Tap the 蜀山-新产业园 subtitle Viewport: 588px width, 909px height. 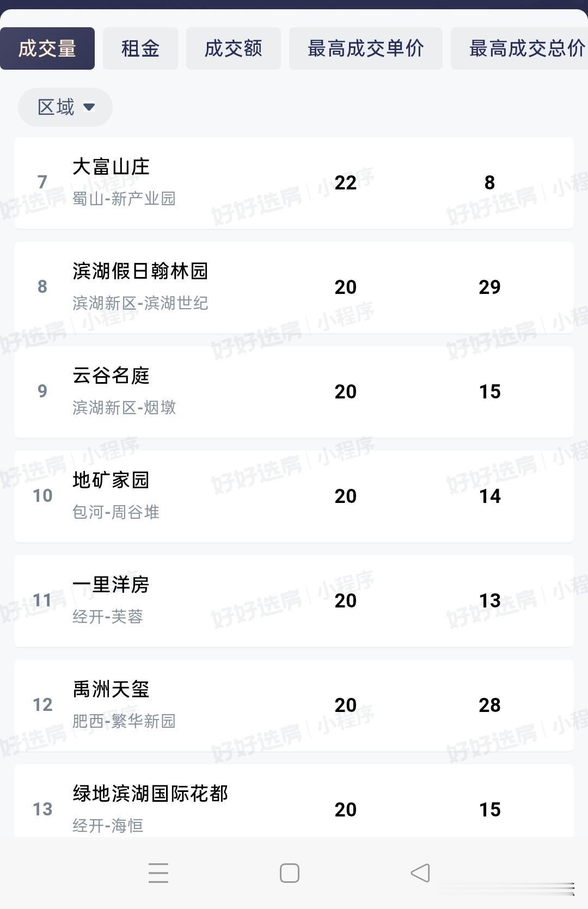pyautogui.click(x=124, y=199)
